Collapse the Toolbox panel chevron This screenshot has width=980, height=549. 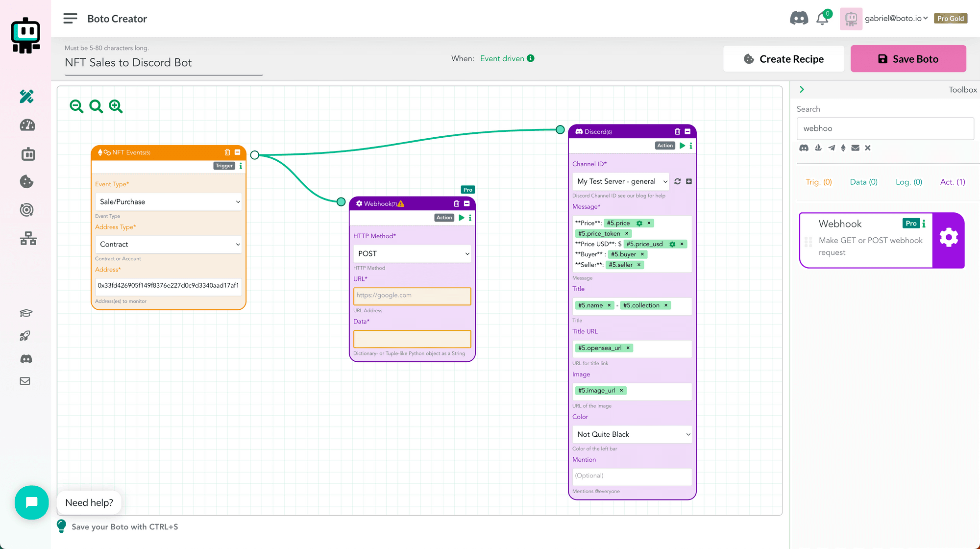802,90
